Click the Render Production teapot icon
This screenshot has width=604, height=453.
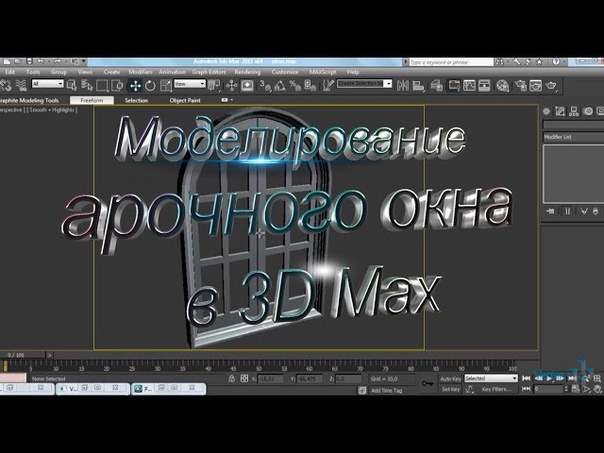(x=551, y=85)
